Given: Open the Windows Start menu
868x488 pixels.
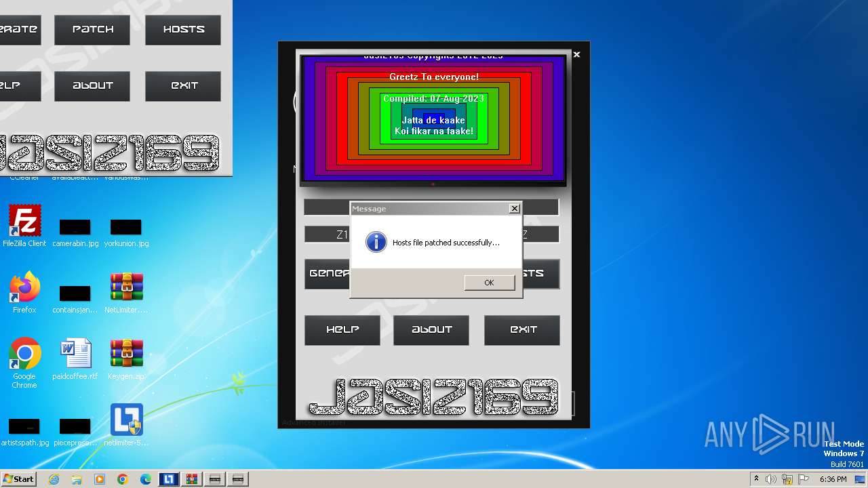Looking at the screenshot, I should click(18, 479).
